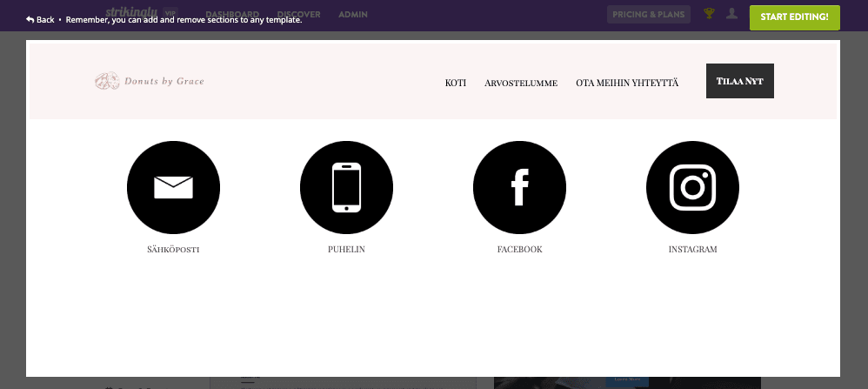
Task: Go to the Koti nav item
Action: (x=456, y=84)
